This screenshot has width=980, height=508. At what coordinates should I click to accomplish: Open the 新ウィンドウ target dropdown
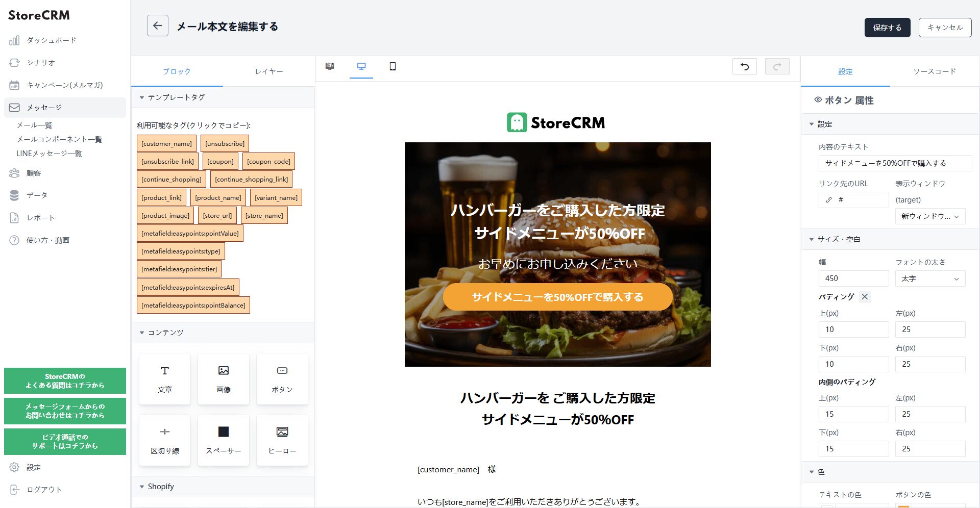(930, 216)
